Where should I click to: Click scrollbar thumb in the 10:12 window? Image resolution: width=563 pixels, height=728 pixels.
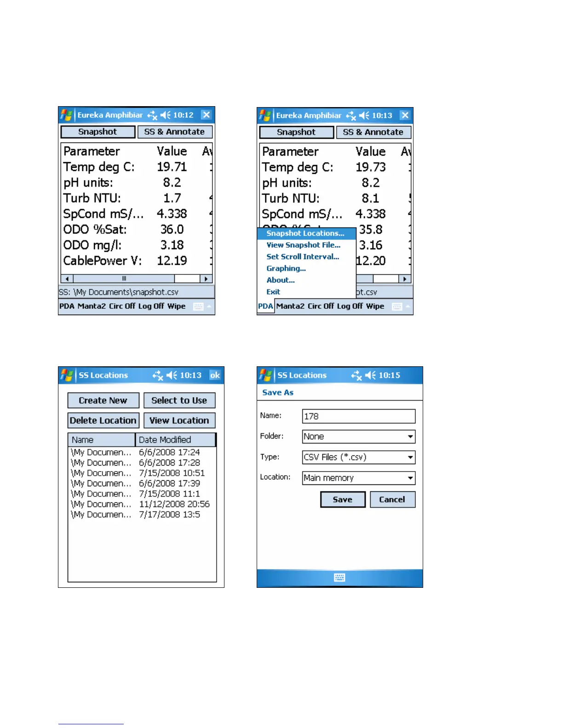tap(124, 279)
